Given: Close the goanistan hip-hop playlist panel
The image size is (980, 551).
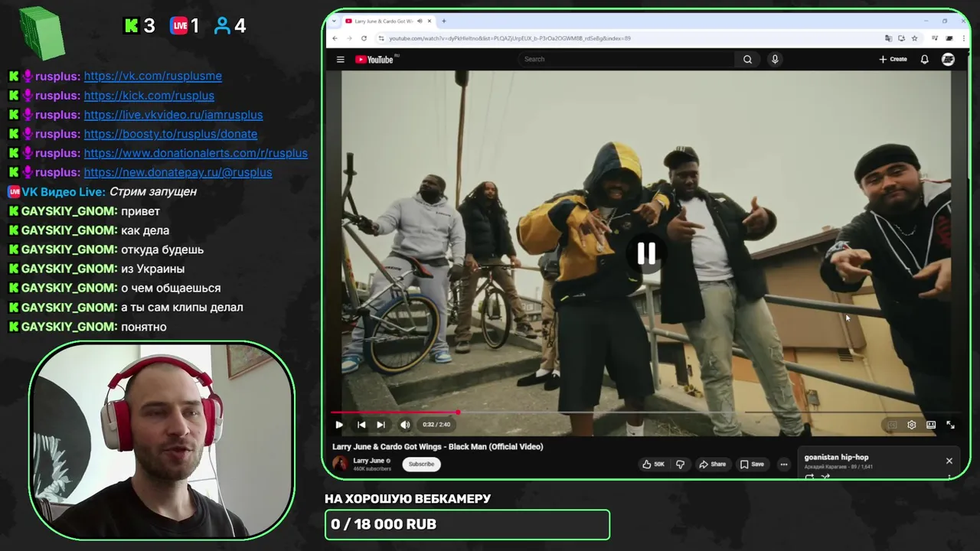Looking at the screenshot, I should [x=949, y=461].
